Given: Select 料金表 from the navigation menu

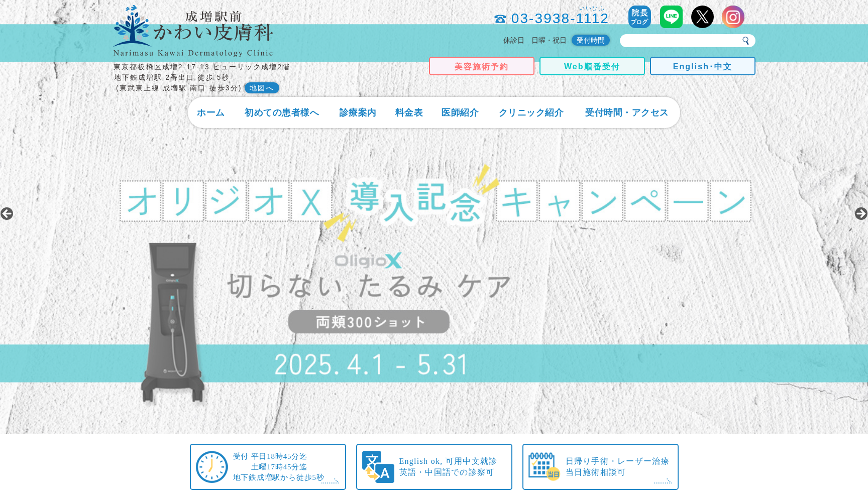Looking at the screenshot, I should (408, 112).
